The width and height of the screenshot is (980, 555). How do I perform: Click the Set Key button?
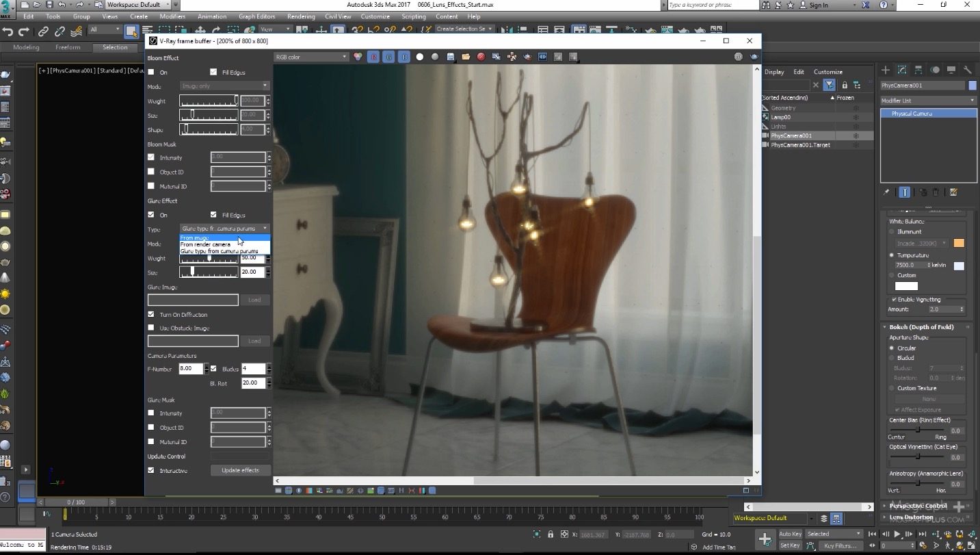pyautogui.click(x=790, y=545)
